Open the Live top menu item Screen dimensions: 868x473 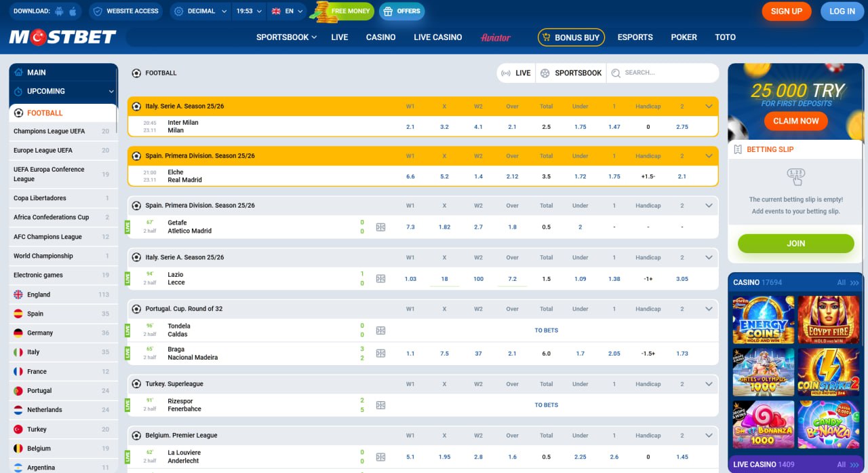[x=340, y=37]
